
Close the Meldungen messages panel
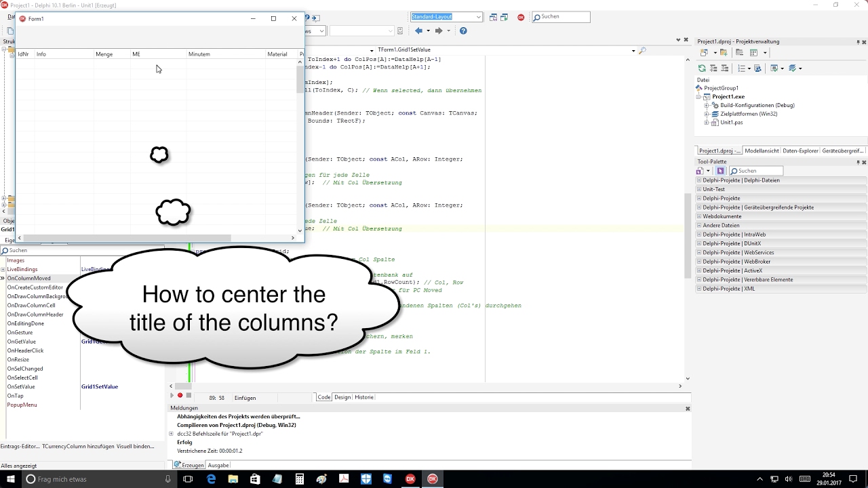(688, 409)
